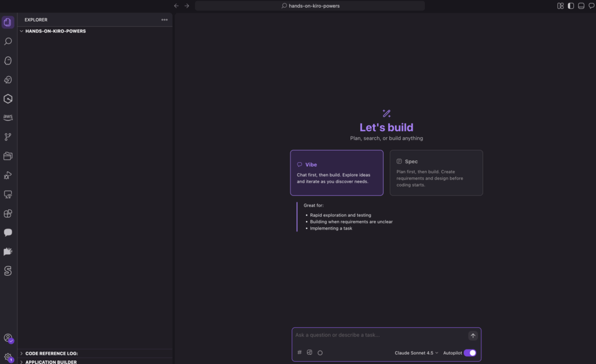Open the Kiro ghost panel in sidebar
This screenshot has width=596, height=364.
(x=8, y=60)
